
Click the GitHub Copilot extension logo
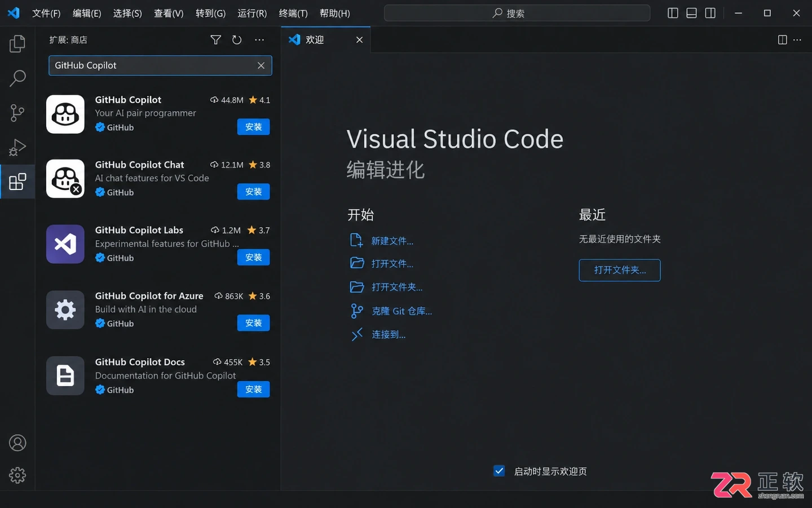click(x=65, y=114)
